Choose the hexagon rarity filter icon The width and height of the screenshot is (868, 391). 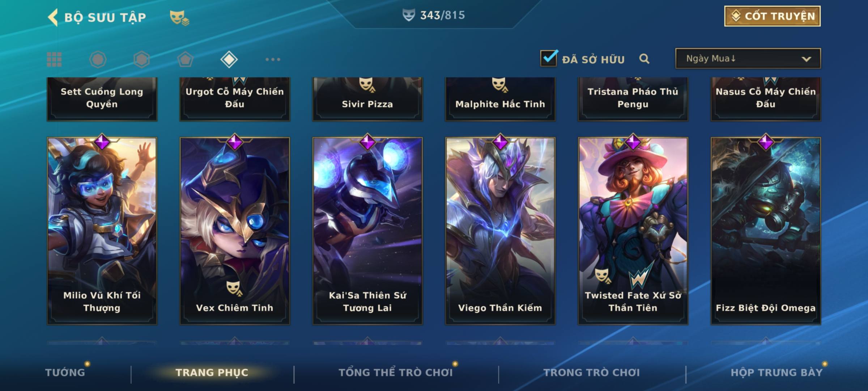point(141,59)
